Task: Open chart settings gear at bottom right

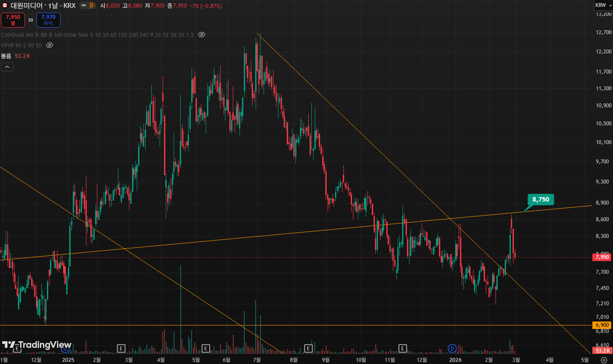Action: click(x=603, y=360)
